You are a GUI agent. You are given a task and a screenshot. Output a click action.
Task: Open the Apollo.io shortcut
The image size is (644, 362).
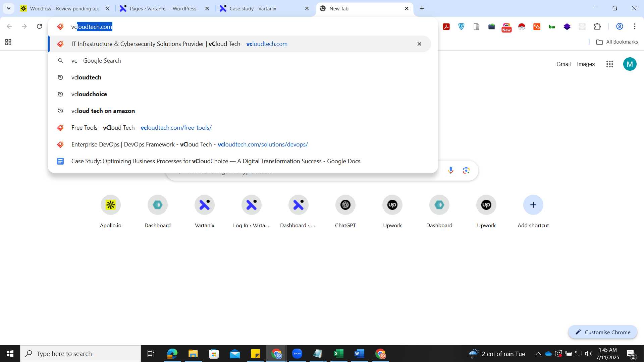[111, 212]
